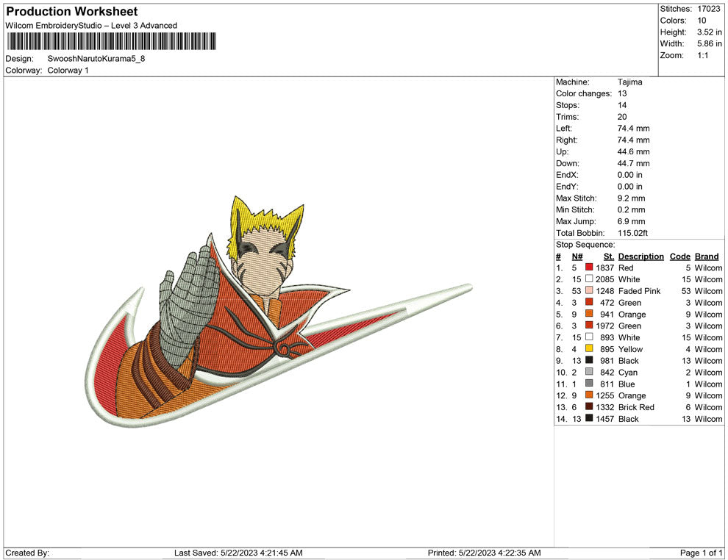Viewport: 728px width, 560px height.
Task: Click the Code column header
Action: point(679,256)
